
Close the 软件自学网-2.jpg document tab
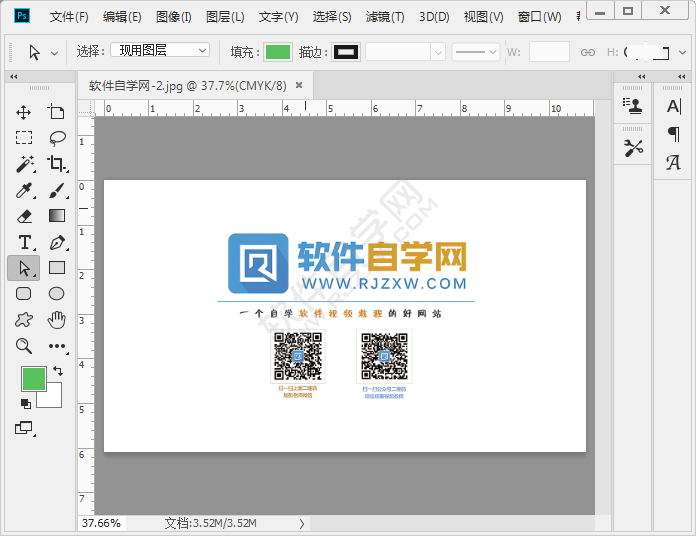[299, 84]
